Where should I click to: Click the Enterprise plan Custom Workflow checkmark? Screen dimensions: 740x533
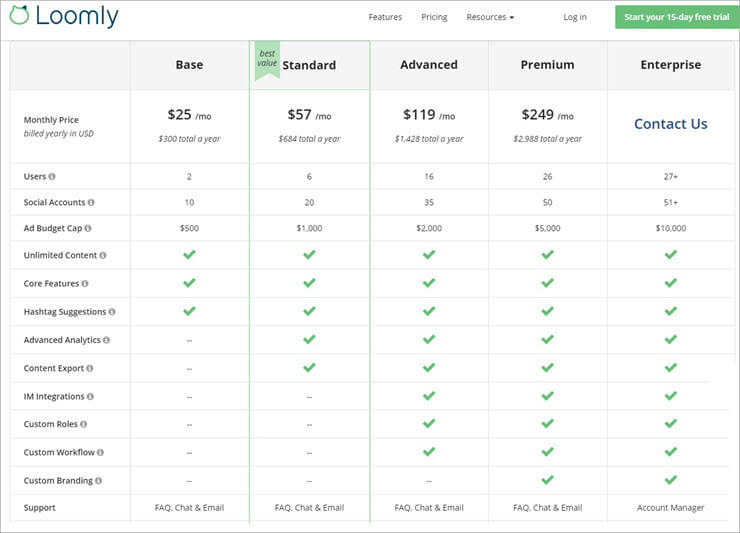(x=671, y=452)
